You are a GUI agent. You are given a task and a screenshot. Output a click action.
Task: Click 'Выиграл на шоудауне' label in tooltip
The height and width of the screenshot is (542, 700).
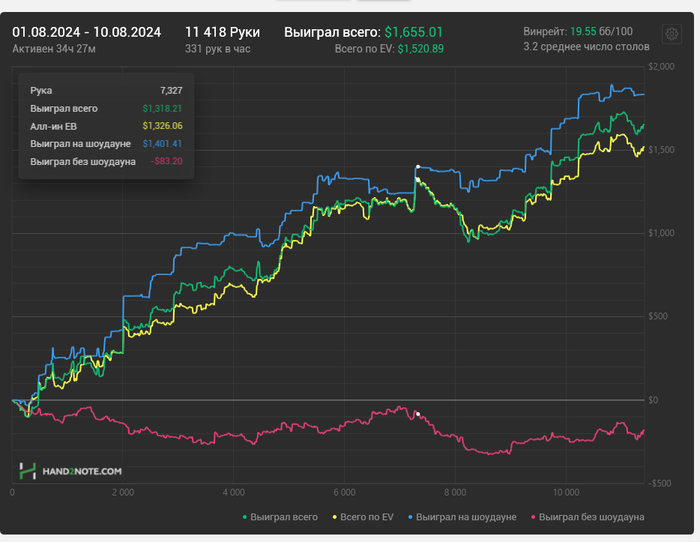tap(80, 144)
